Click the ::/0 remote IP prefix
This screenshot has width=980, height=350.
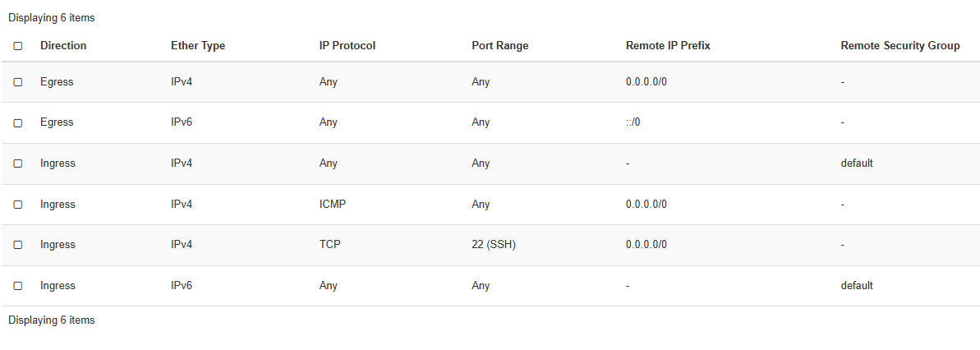pos(633,122)
